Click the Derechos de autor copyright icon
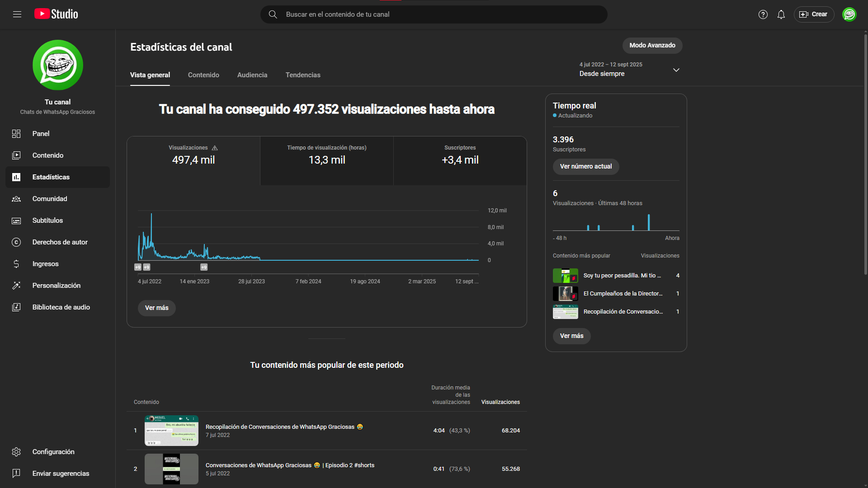868x488 pixels. (16, 242)
